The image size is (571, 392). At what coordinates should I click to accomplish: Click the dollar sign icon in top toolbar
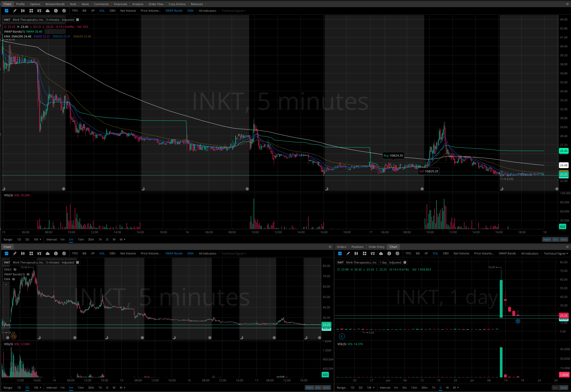coord(56,11)
